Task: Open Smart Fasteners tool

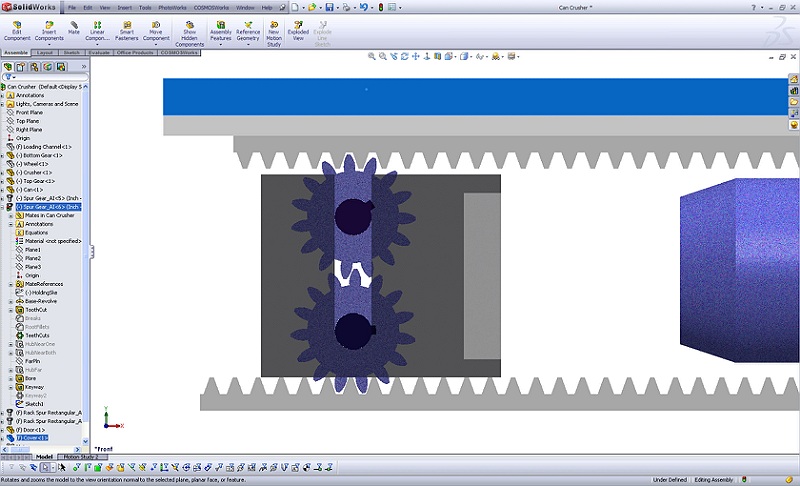Action: [x=126, y=31]
